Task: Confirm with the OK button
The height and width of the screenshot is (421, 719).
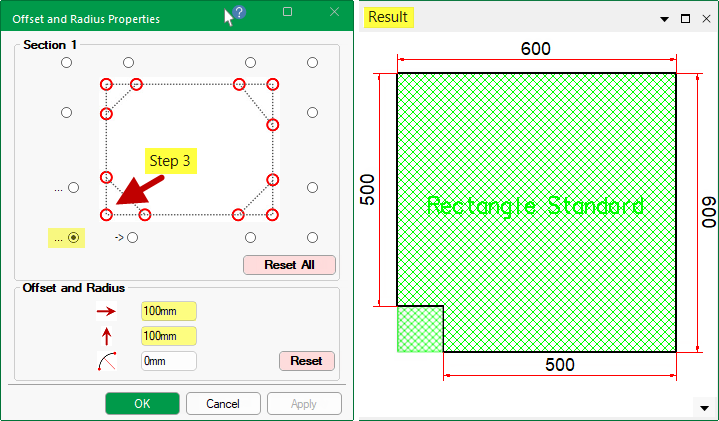Action: click(142, 404)
